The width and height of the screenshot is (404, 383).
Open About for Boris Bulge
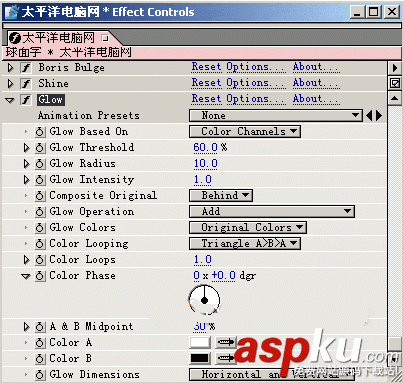316,67
